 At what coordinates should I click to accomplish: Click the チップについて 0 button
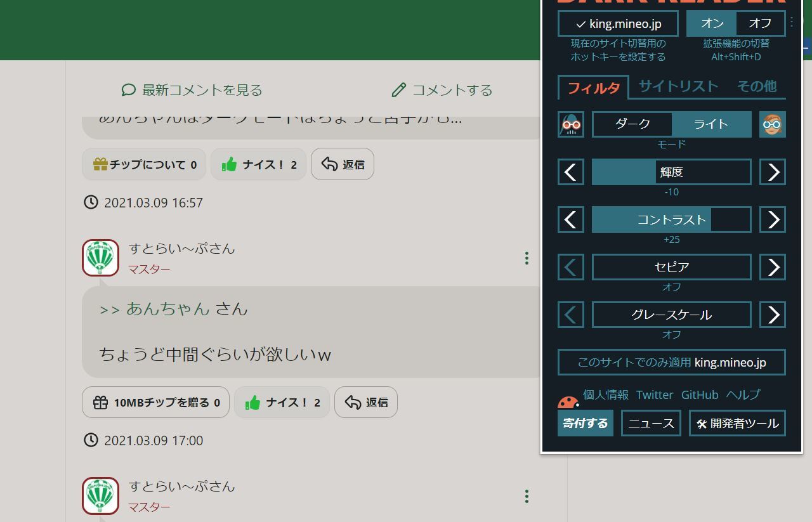tap(144, 164)
